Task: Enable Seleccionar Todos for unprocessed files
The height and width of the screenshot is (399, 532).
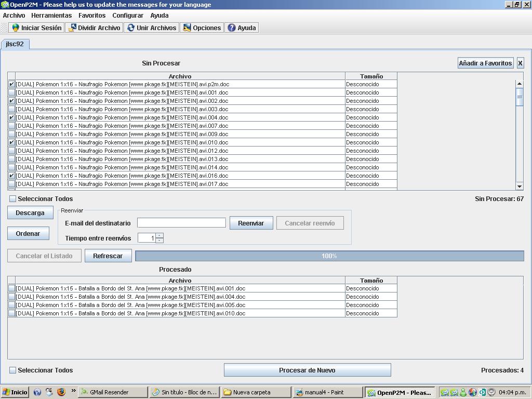Action: (x=13, y=199)
